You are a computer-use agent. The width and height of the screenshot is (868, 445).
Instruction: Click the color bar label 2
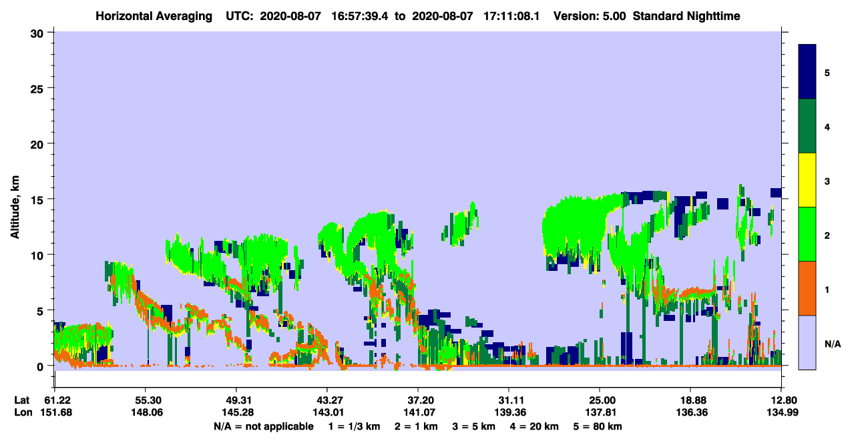click(x=827, y=235)
